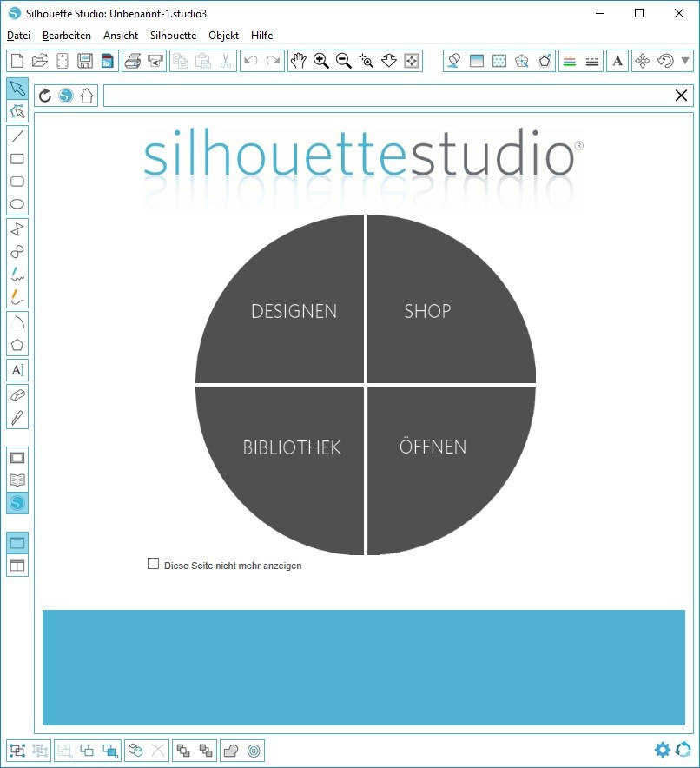Screen dimensions: 700x768
Task: Select the Draw Arc tool
Action: [x=17, y=321]
